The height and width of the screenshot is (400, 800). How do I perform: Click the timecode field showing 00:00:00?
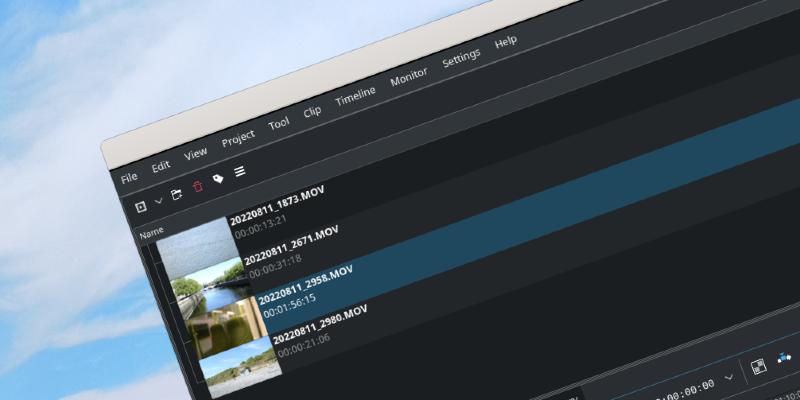(x=684, y=389)
